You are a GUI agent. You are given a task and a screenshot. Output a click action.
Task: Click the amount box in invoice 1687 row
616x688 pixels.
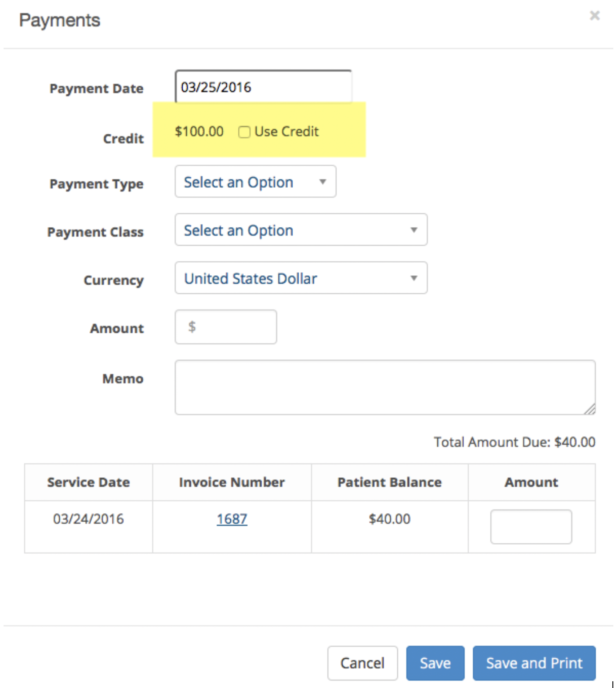[x=531, y=526]
